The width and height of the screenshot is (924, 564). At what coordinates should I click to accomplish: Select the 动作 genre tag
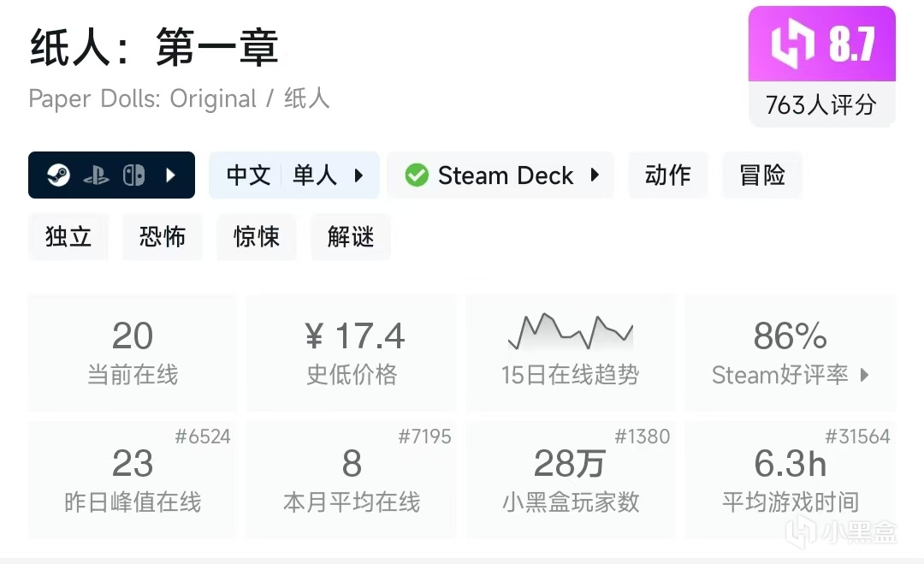tap(668, 175)
